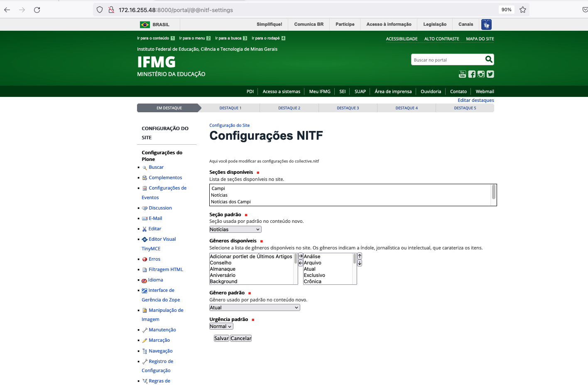
Task: Open IFMG's Facebook page icon
Action: coord(471,74)
